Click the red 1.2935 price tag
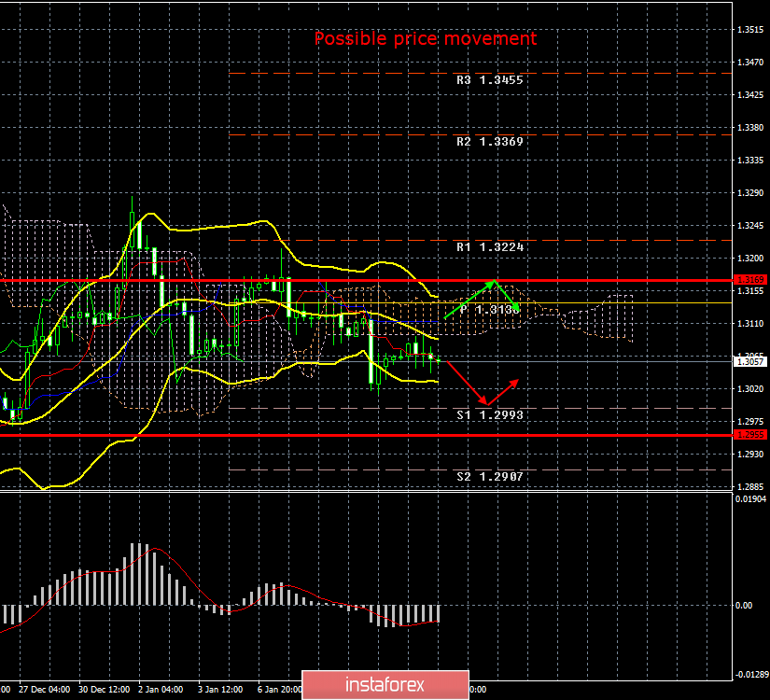The width and height of the screenshot is (770, 700). [x=749, y=435]
